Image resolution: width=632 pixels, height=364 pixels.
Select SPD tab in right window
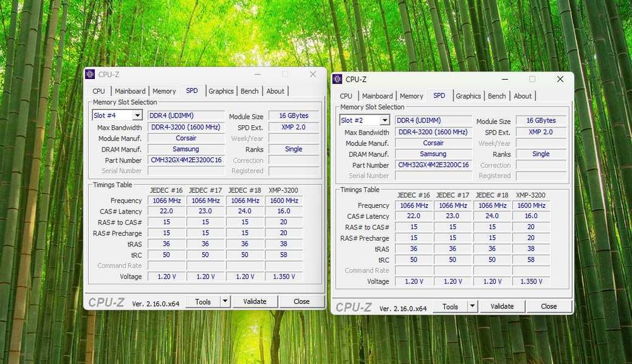click(439, 95)
